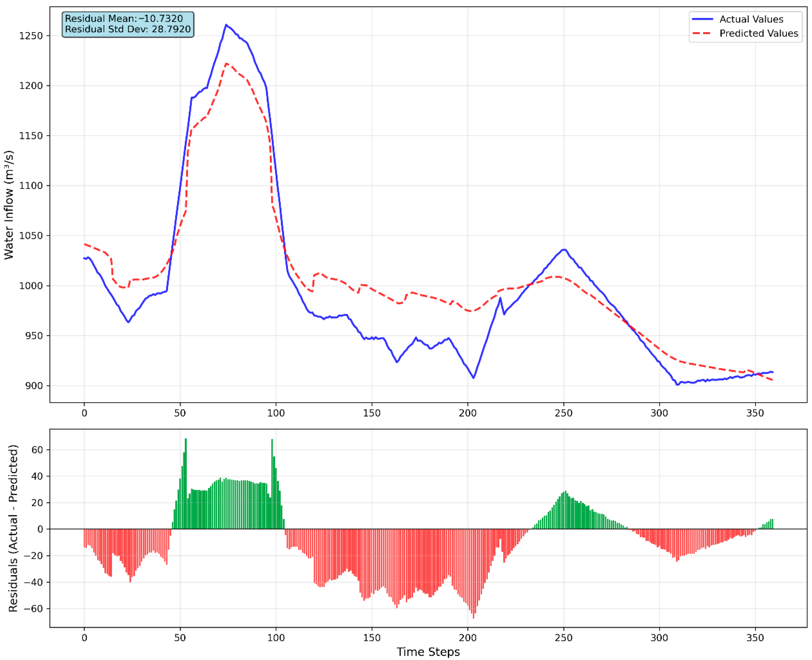The width and height of the screenshot is (812, 660).
Task: Select the 1050 tick on inflow axis
Action: 31,236
